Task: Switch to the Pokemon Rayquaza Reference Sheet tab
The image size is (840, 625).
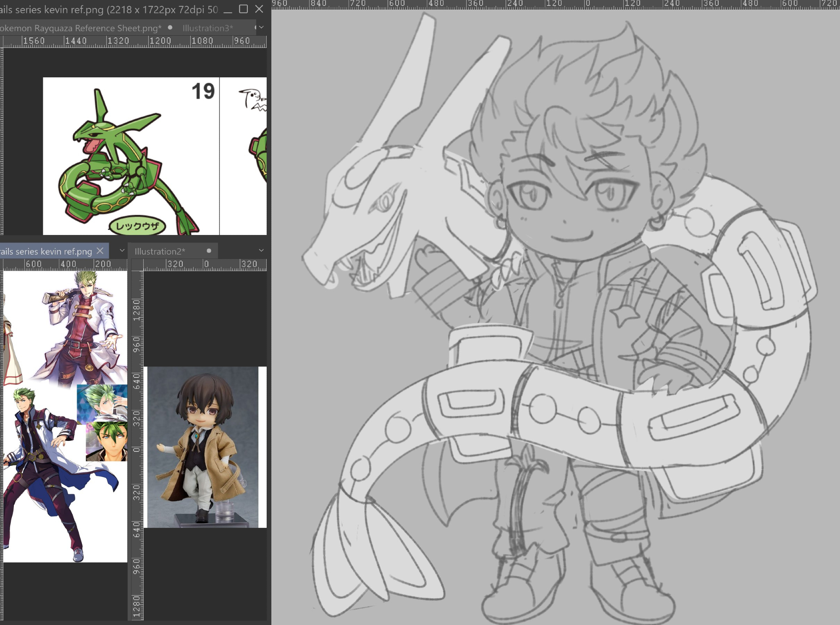Action: pyautogui.click(x=80, y=28)
